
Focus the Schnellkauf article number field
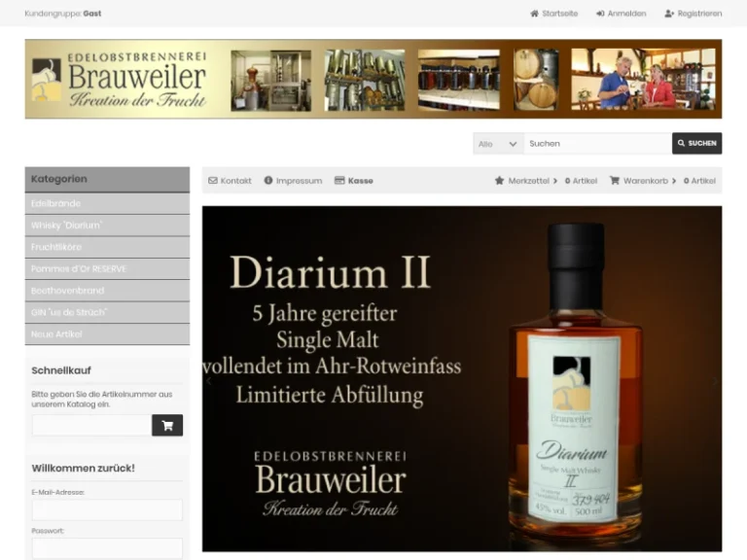click(x=92, y=425)
